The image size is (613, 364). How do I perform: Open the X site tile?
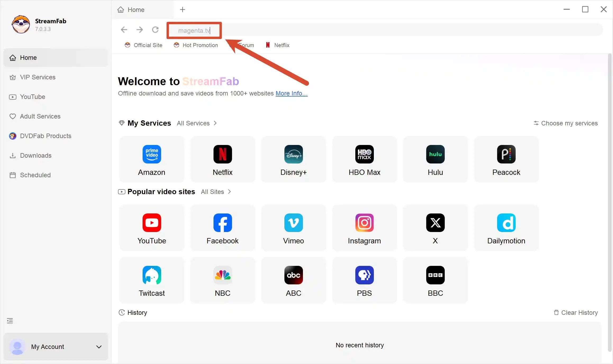(435, 228)
